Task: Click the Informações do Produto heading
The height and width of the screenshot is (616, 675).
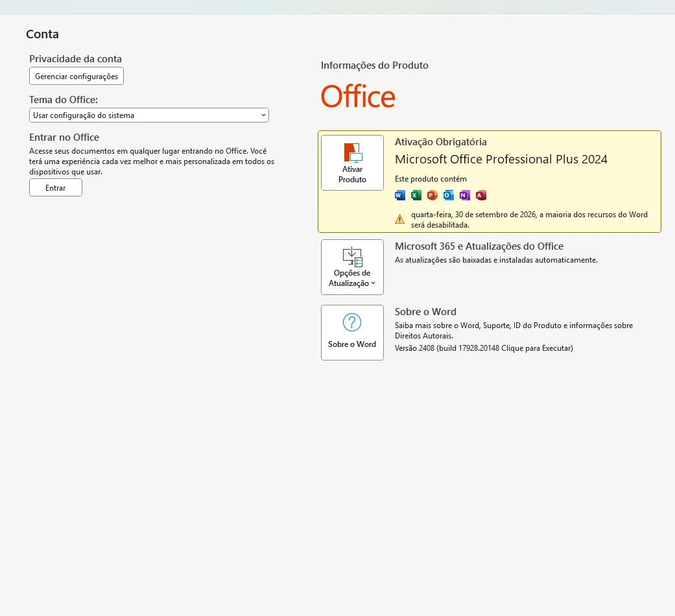Action: click(375, 65)
